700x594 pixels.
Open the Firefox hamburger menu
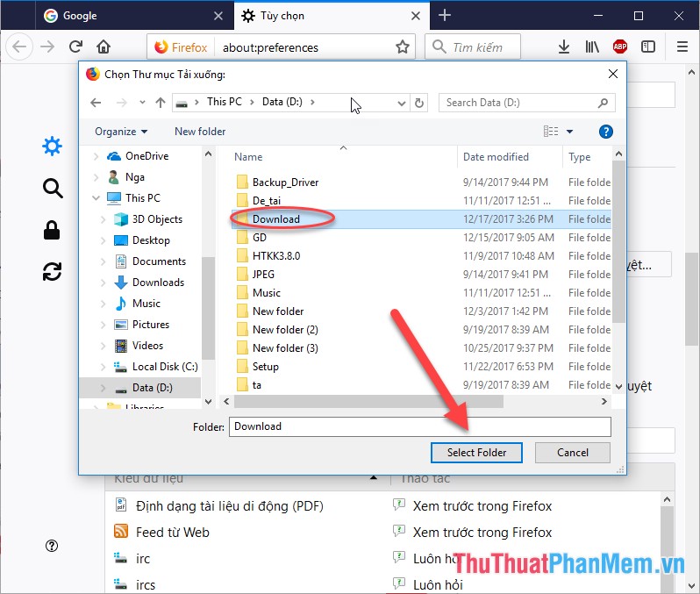pos(682,47)
